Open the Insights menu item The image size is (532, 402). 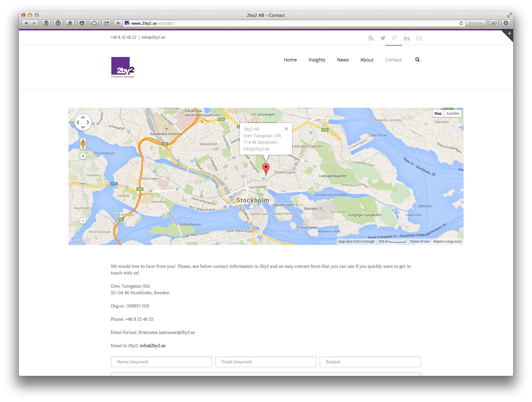pyautogui.click(x=317, y=60)
